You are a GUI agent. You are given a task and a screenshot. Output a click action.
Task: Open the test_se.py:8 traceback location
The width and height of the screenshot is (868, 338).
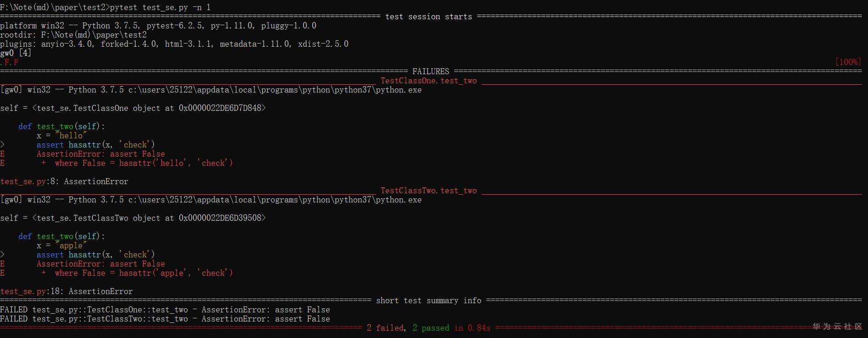coord(29,181)
